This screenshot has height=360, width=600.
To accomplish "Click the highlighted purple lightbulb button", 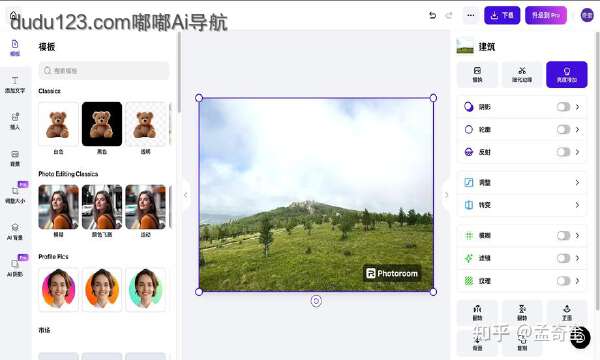I will tap(567, 74).
